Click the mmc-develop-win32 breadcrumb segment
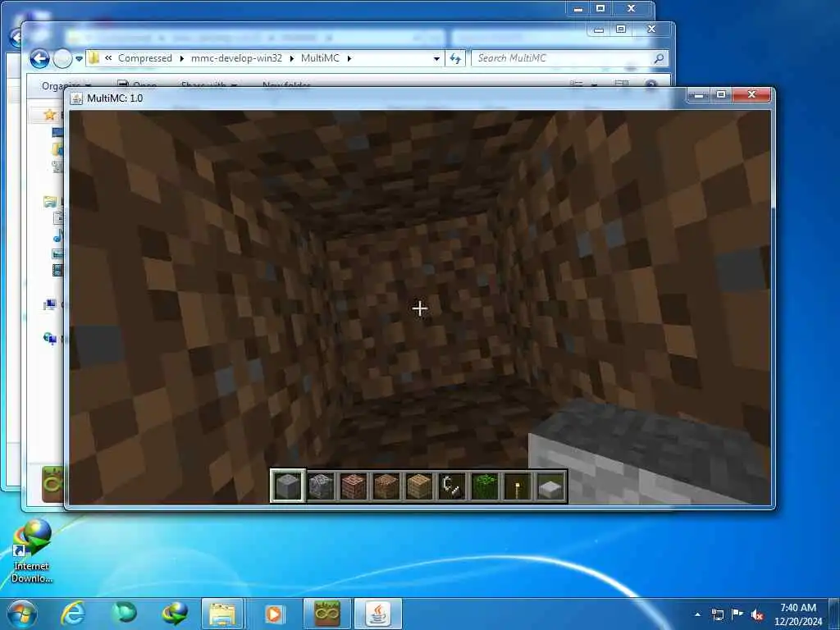The width and height of the screenshot is (840, 630). pyautogui.click(x=236, y=58)
